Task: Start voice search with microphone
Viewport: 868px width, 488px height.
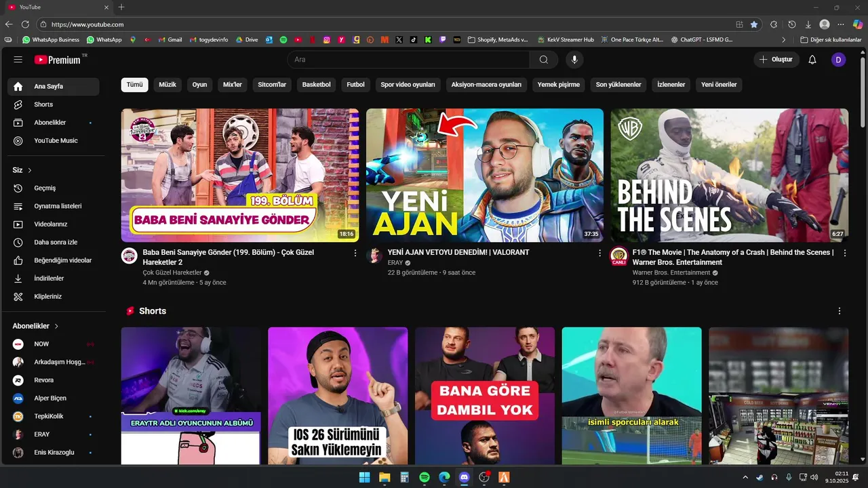Action: tap(574, 60)
